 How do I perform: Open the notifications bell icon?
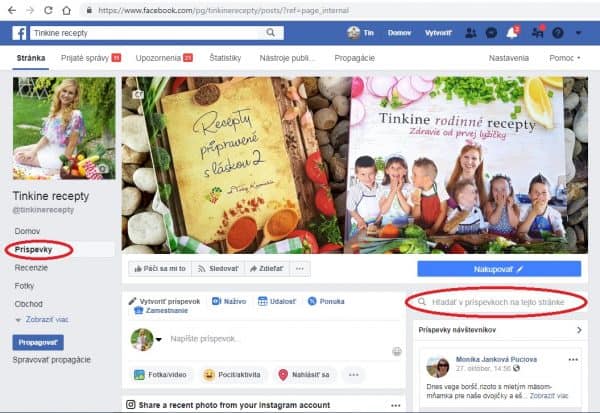click(x=512, y=33)
